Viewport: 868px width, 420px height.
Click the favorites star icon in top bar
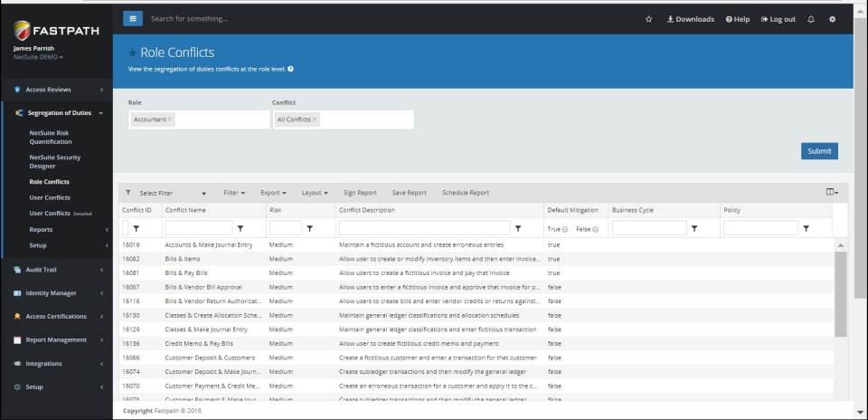(x=649, y=19)
